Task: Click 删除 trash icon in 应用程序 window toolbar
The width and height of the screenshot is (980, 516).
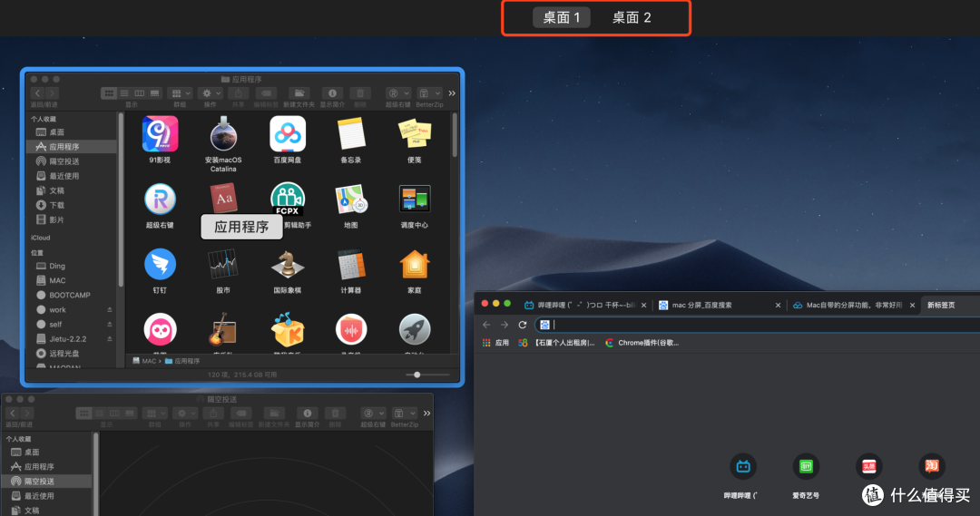Action: pos(360,93)
